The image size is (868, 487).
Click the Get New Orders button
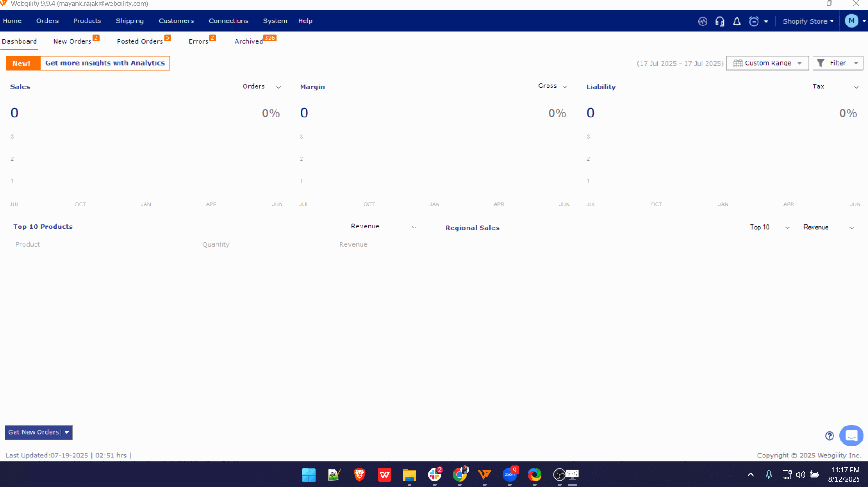click(34, 432)
